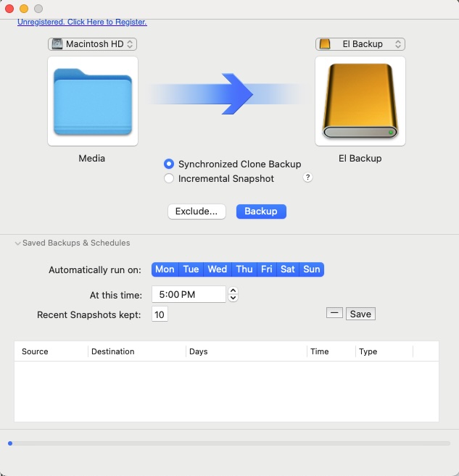Open the help question mark button
459x476 pixels.
coord(307,178)
